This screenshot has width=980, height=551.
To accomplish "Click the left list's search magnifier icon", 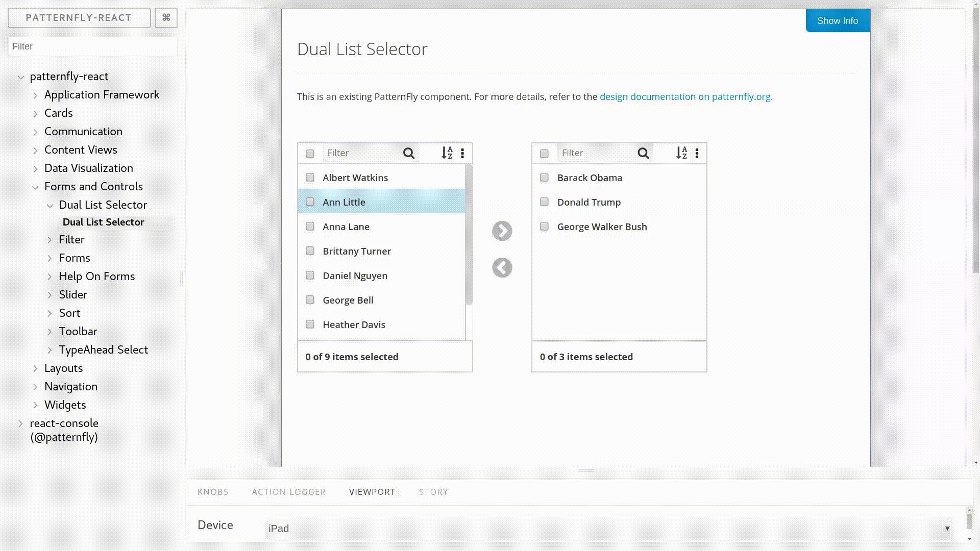I will tap(409, 153).
